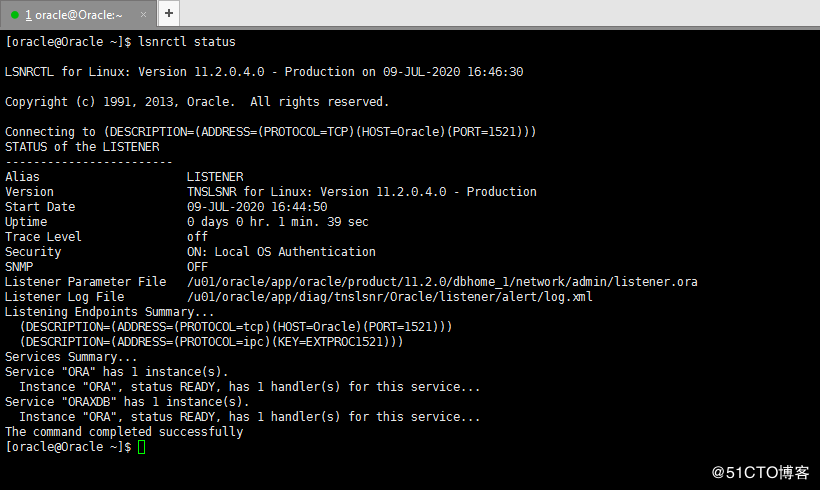Click the listener.ora parameter file path
820x490 pixels.
click(442, 282)
